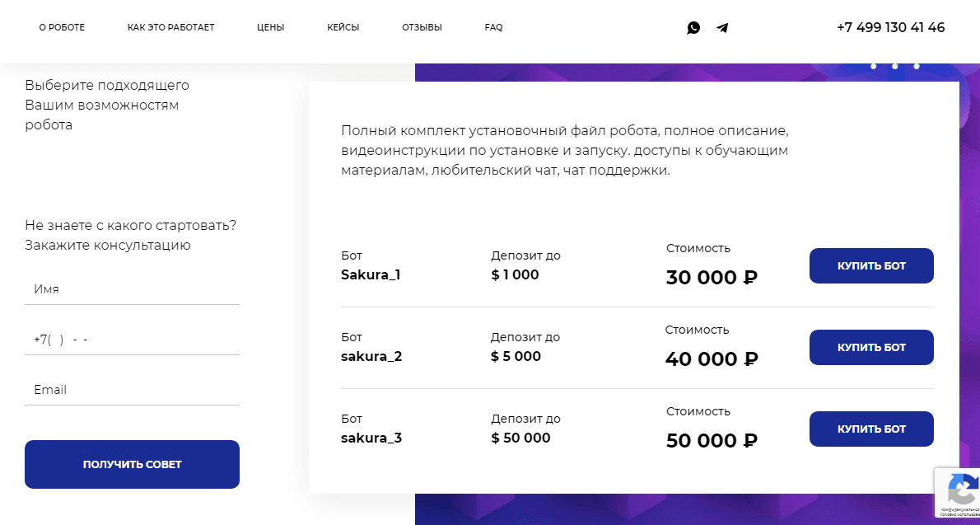Open «Кейсы» in the top menu
Image resolution: width=980 pixels, height=525 pixels.
click(343, 27)
